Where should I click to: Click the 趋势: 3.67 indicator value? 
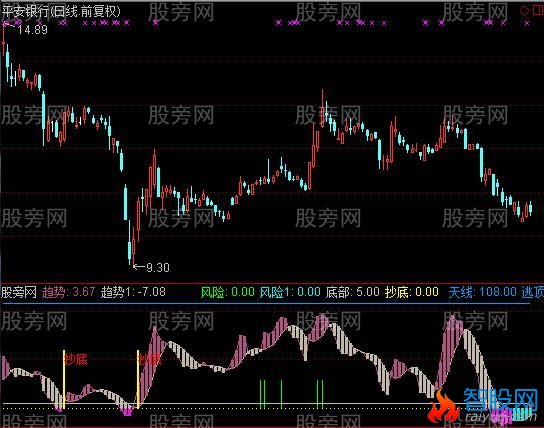68,292
